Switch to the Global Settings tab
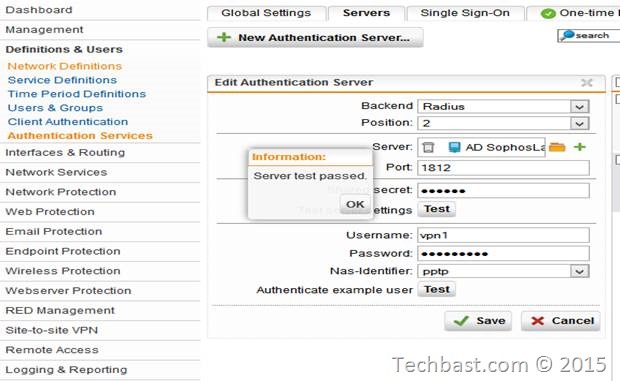The width and height of the screenshot is (620, 381). [266, 13]
